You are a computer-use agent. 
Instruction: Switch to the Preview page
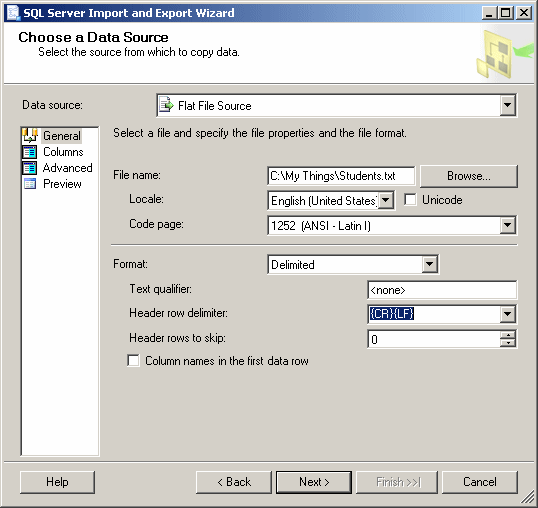tap(62, 184)
